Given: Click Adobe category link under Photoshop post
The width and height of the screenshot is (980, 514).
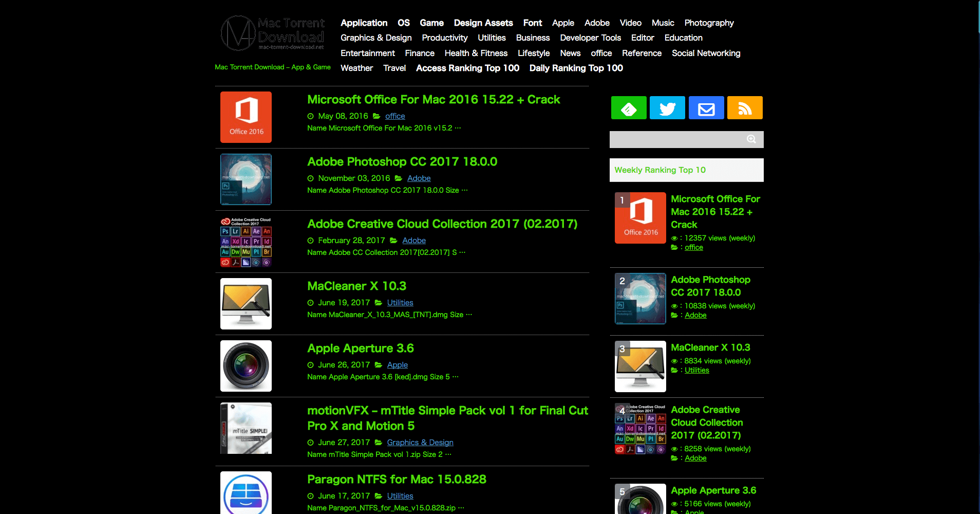Looking at the screenshot, I should coord(419,178).
